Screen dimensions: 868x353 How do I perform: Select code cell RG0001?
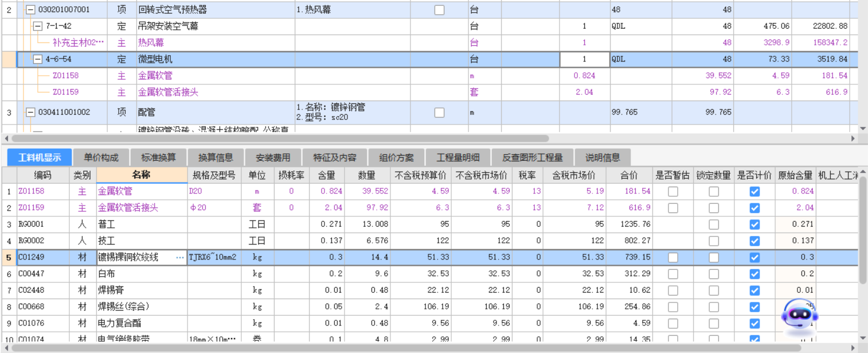coord(43,224)
